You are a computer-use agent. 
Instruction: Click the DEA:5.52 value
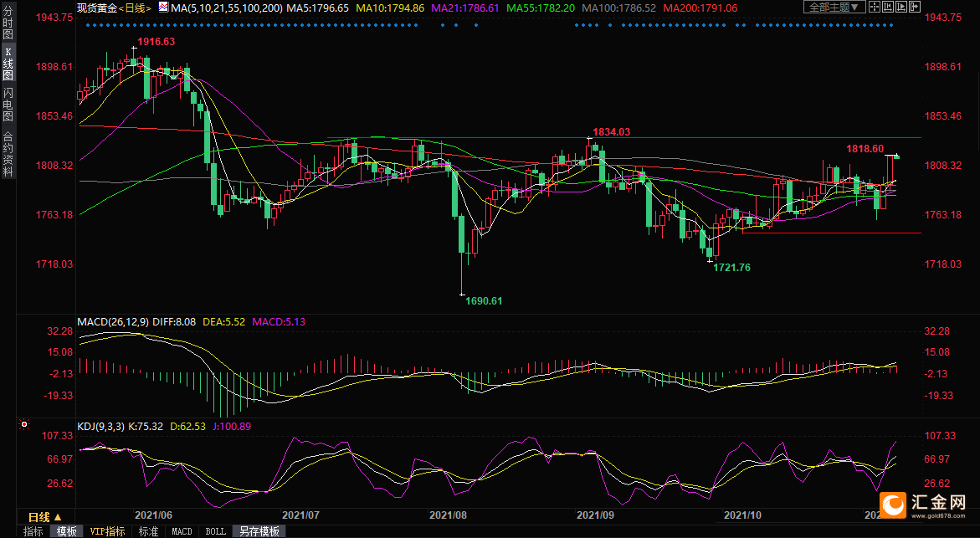point(223,322)
